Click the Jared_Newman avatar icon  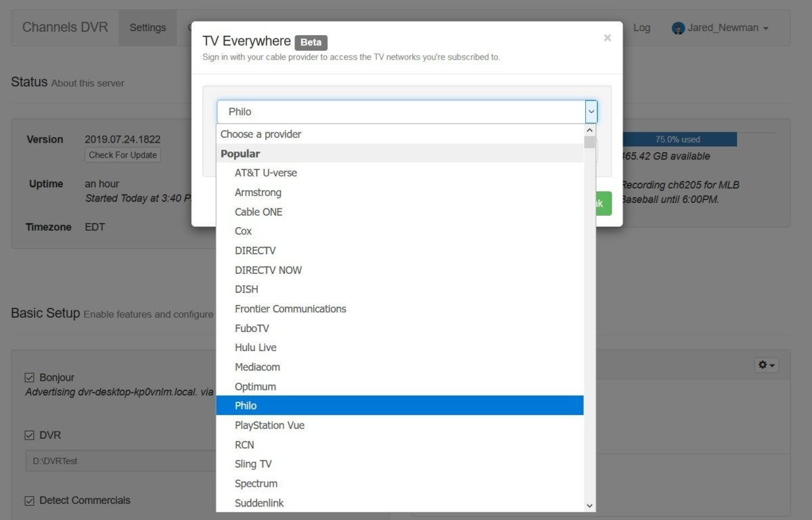(678, 28)
